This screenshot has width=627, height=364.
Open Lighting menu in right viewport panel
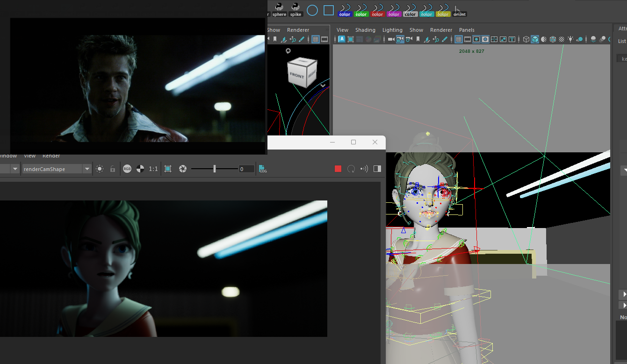point(392,30)
